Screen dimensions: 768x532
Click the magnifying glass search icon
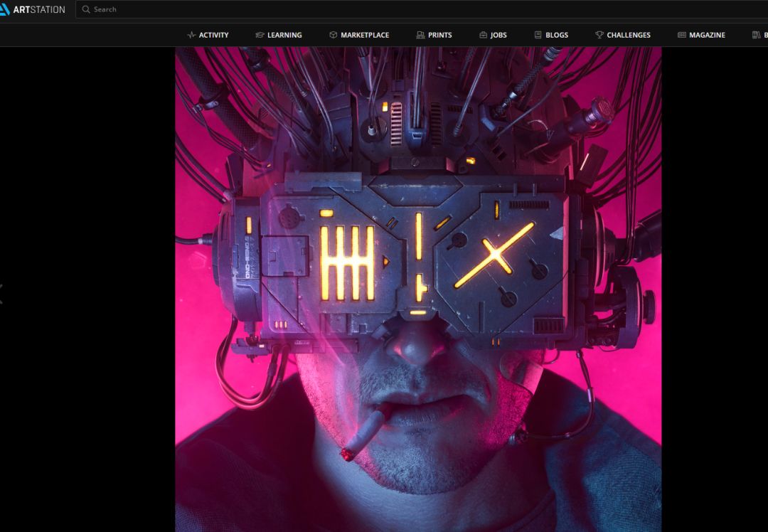click(x=86, y=9)
